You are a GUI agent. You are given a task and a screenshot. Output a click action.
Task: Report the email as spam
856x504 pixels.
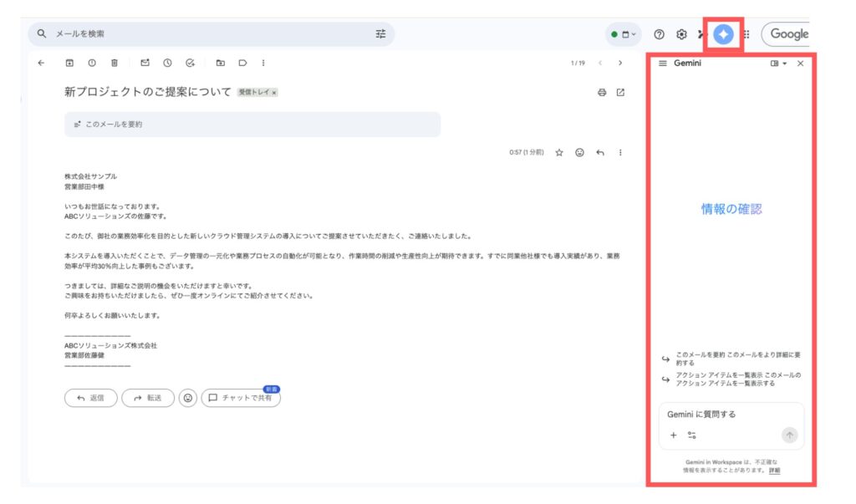pos(92,63)
